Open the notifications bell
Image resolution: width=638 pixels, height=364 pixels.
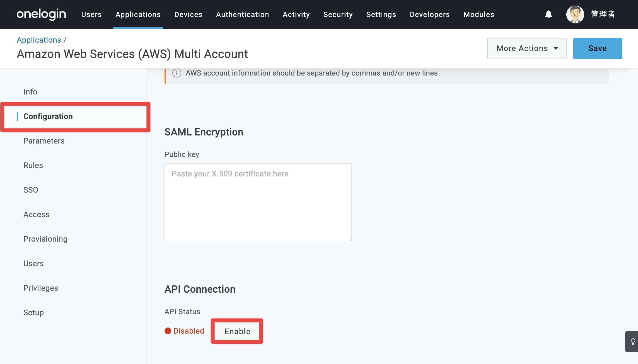pos(548,14)
